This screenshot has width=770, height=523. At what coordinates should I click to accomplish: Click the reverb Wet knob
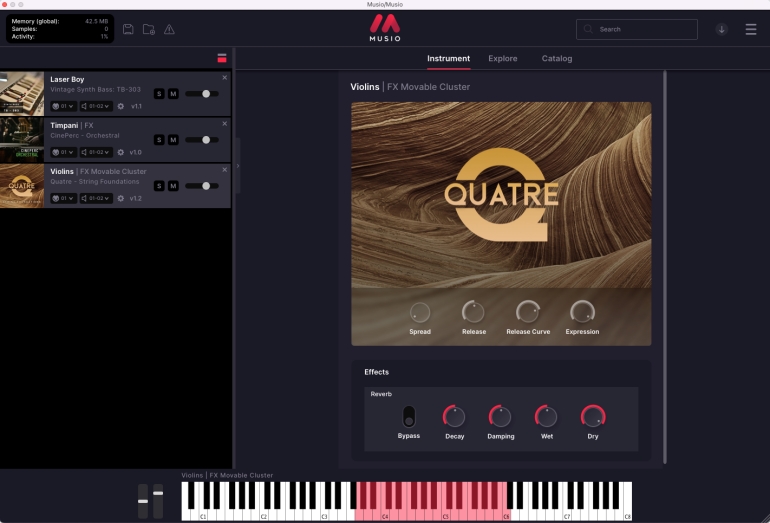coord(546,416)
